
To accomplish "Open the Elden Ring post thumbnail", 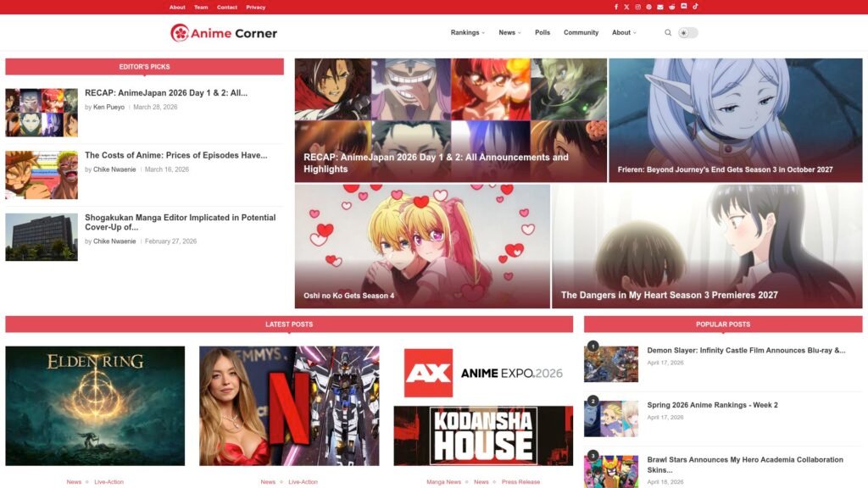I will [x=95, y=405].
